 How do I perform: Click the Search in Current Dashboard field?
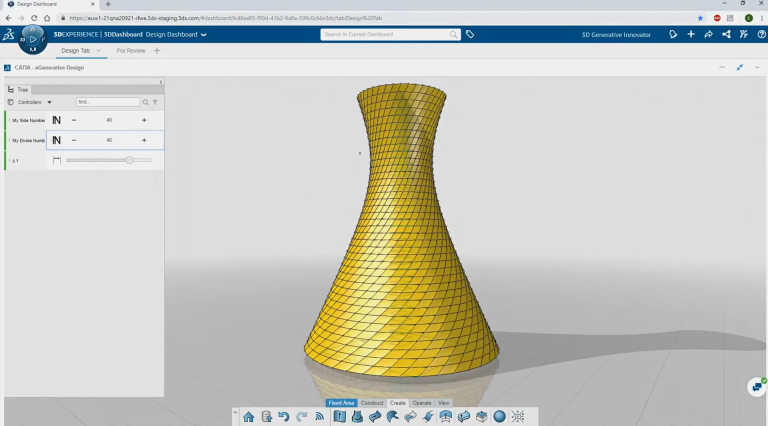(384, 34)
